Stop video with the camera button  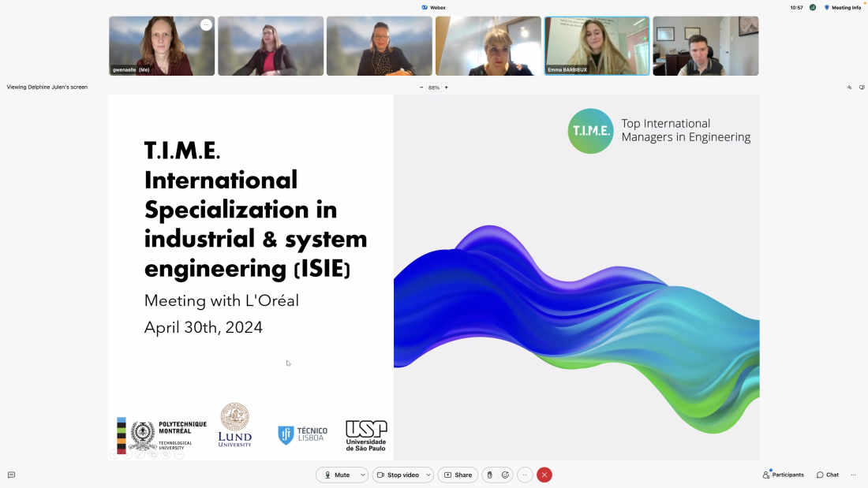point(398,475)
